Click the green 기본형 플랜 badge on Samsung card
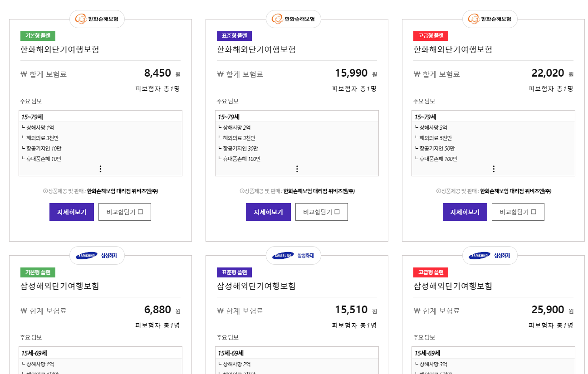588x374 pixels. (38, 272)
